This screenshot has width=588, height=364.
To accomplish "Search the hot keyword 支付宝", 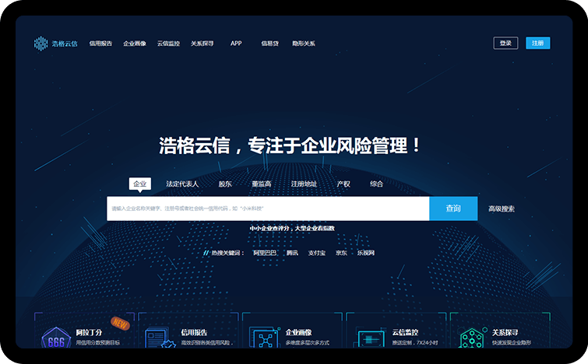I will 317,253.
